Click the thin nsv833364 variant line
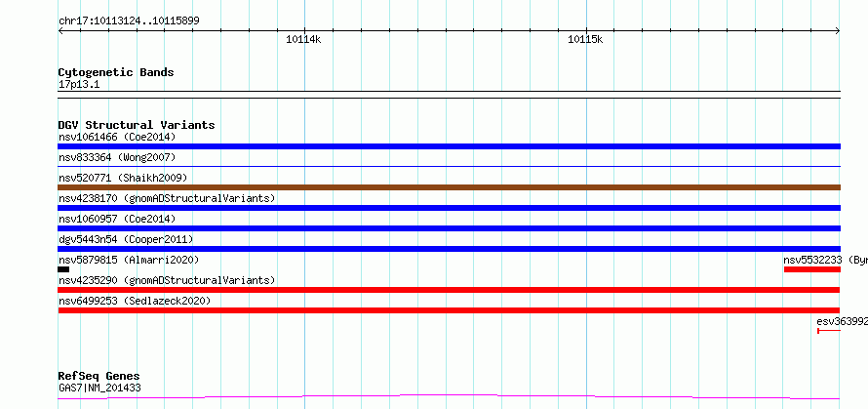Image resolution: width=868 pixels, height=409 pixels. 449,166
